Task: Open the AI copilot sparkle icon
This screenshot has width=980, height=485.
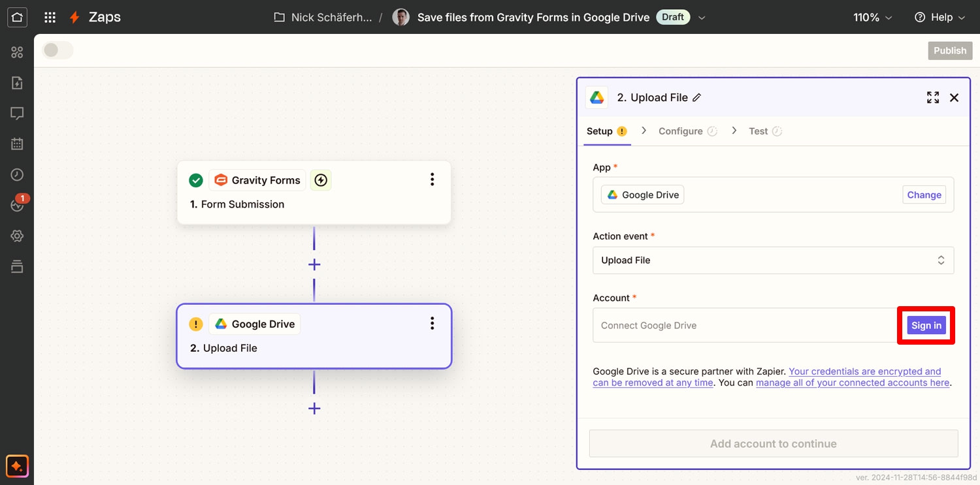Action: (x=17, y=467)
